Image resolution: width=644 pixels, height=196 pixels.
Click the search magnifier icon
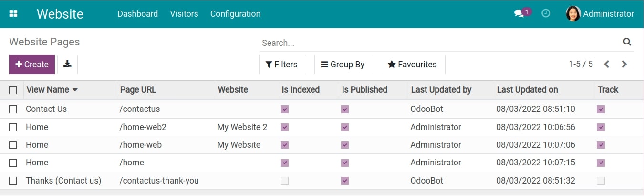[x=627, y=42]
